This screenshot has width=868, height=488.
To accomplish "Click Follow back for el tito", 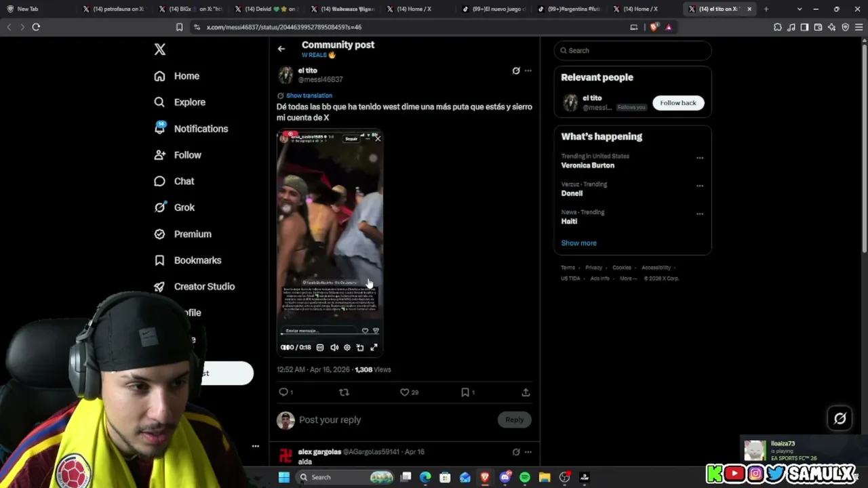I will 678,103.
